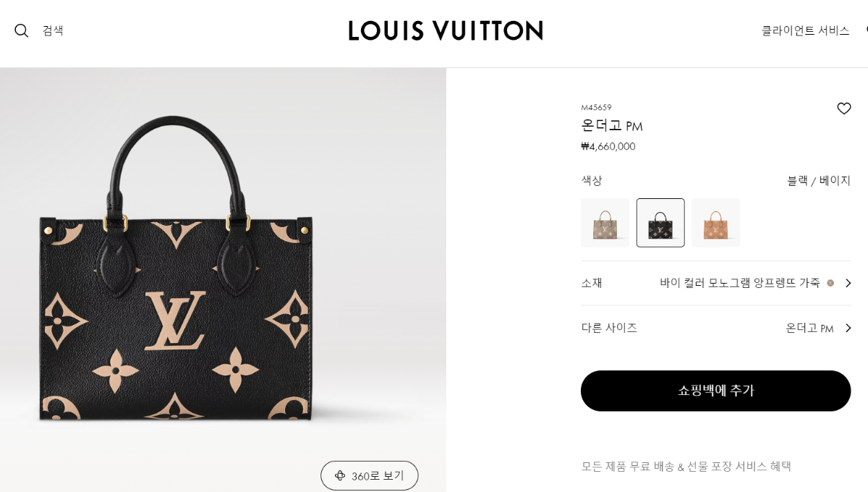Click the free shipping and gift wrapping text
868x492 pixels.
pyautogui.click(x=686, y=467)
